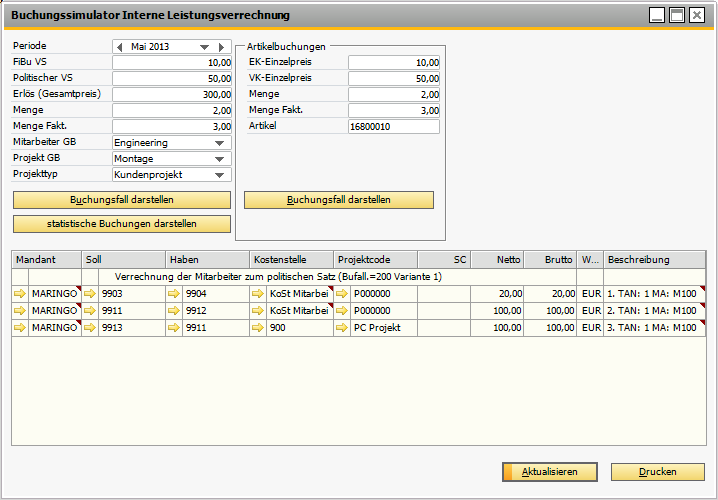Select the Erlös (Gesamtpreis) field
718x500 pixels.
(172, 95)
